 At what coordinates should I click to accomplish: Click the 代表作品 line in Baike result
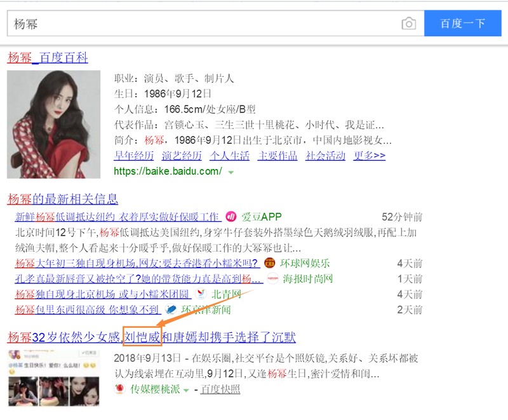[249, 125]
